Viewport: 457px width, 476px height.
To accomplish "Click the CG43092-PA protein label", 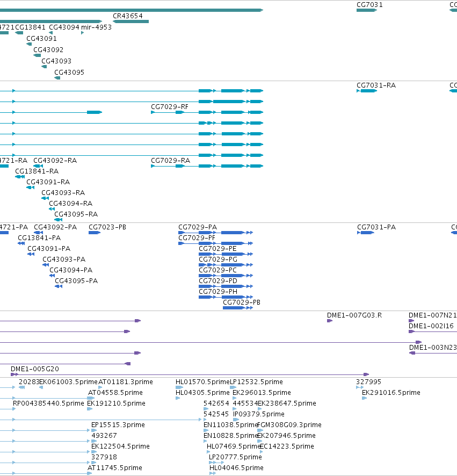I will pyautogui.click(x=55, y=227).
